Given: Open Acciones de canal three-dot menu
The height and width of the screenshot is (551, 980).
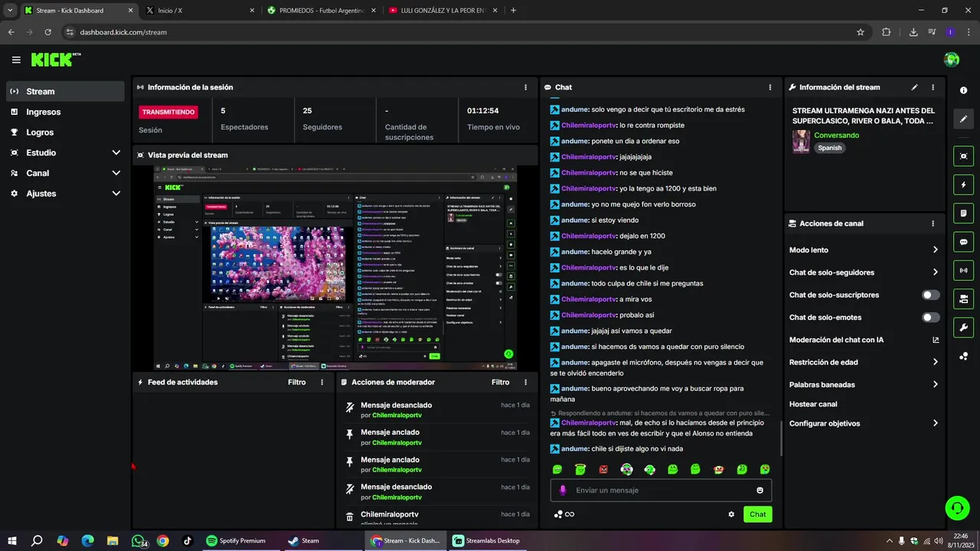Looking at the screenshot, I should coord(933,223).
